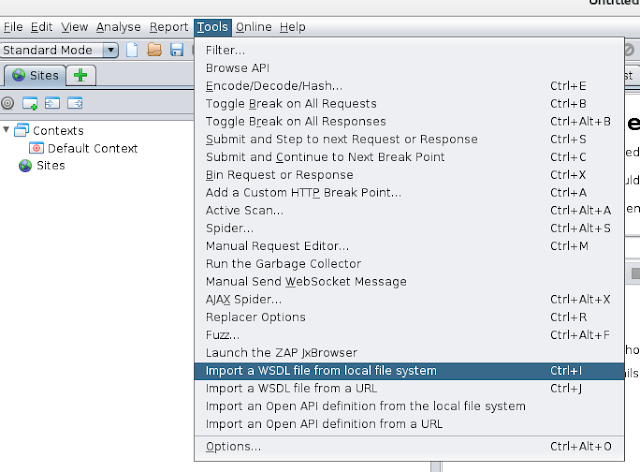The width and height of the screenshot is (640, 472).
Task: Collapse the Contexts tree node
Action: pos(7,130)
